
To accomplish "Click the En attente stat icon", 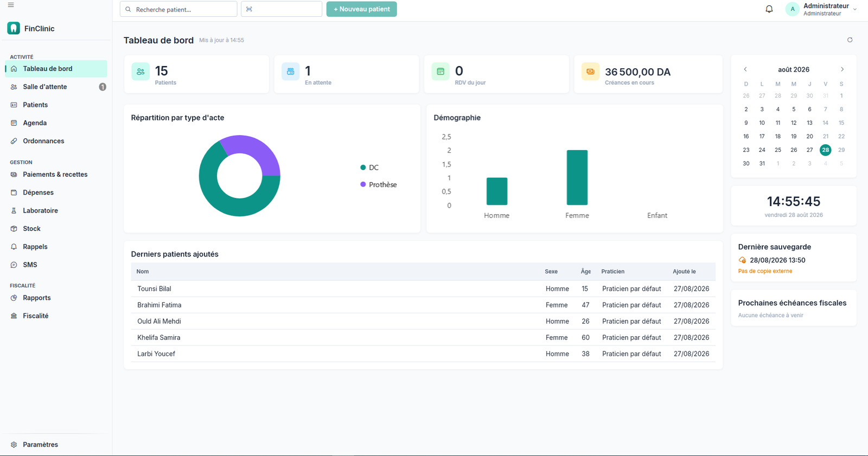I will tap(290, 72).
